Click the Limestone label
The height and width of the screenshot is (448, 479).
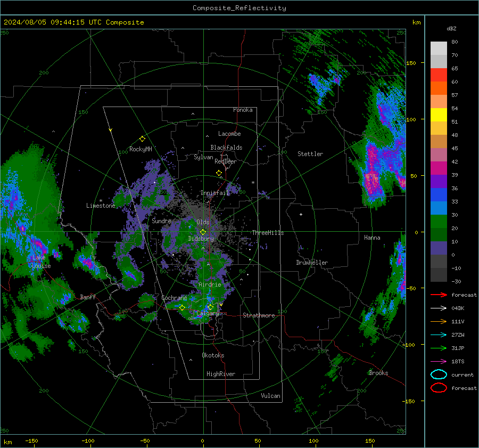pyautogui.click(x=101, y=206)
